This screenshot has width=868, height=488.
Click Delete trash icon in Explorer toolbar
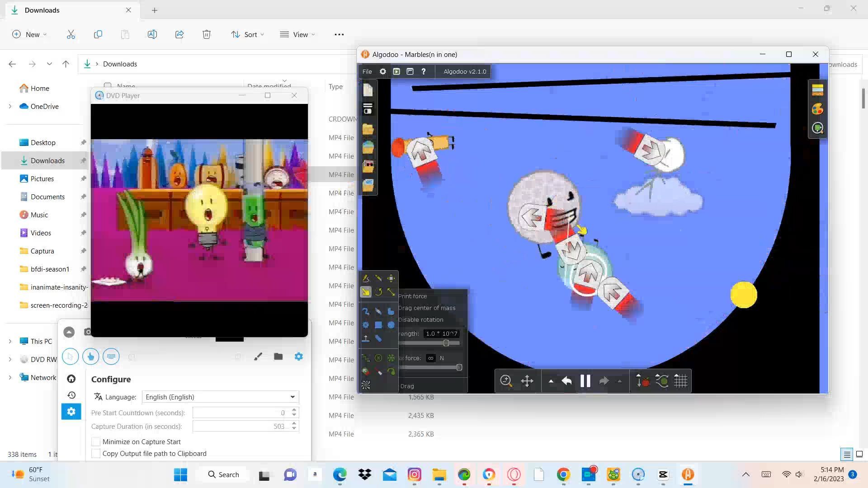coord(207,34)
